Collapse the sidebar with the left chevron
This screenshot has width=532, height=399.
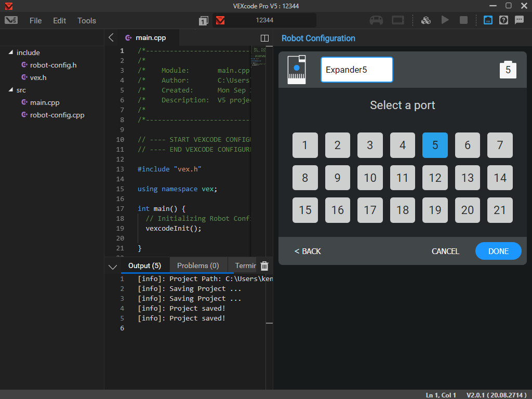[x=111, y=37]
